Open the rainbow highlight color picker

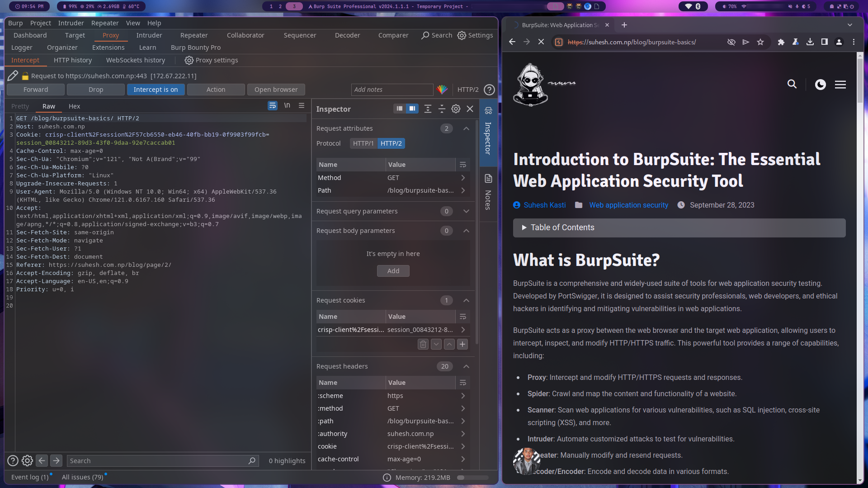(442, 89)
